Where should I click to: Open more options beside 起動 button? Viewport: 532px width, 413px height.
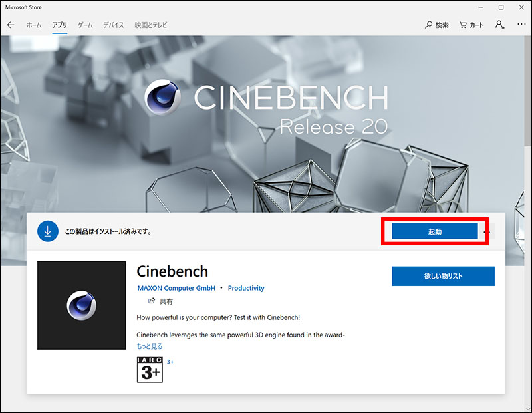[x=487, y=232]
